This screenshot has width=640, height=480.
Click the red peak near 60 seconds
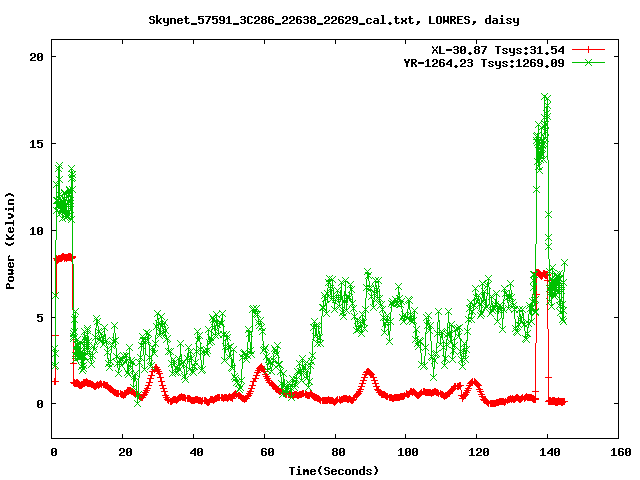261,368
